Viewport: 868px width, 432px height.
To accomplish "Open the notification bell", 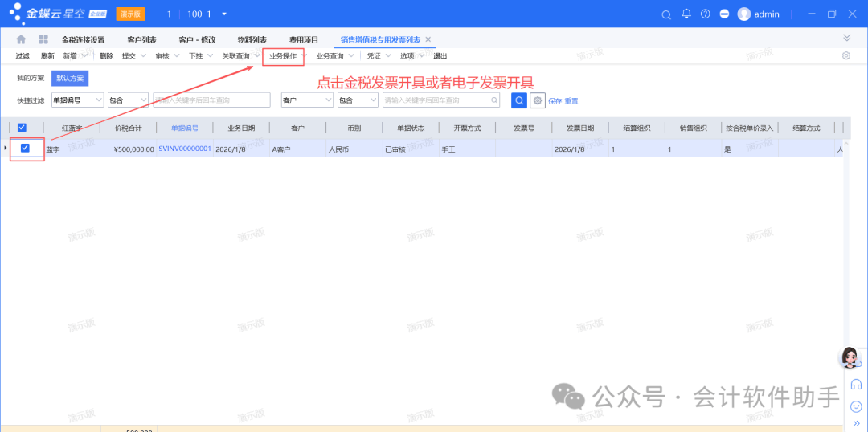I will 686,14.
